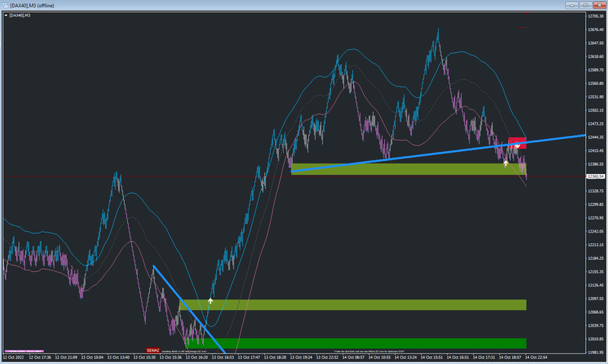Screen dimensions: 608x364
Task: Close the DAX40 chart window
Action: (x=600, y=5)
